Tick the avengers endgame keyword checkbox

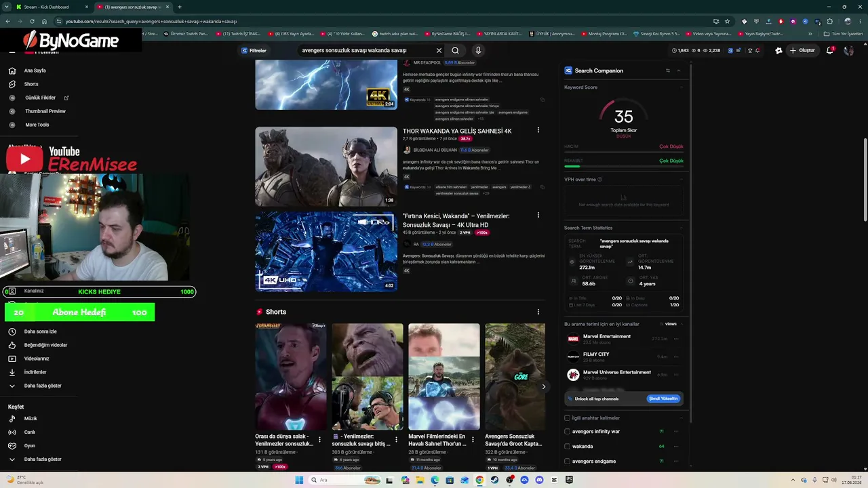568,462
